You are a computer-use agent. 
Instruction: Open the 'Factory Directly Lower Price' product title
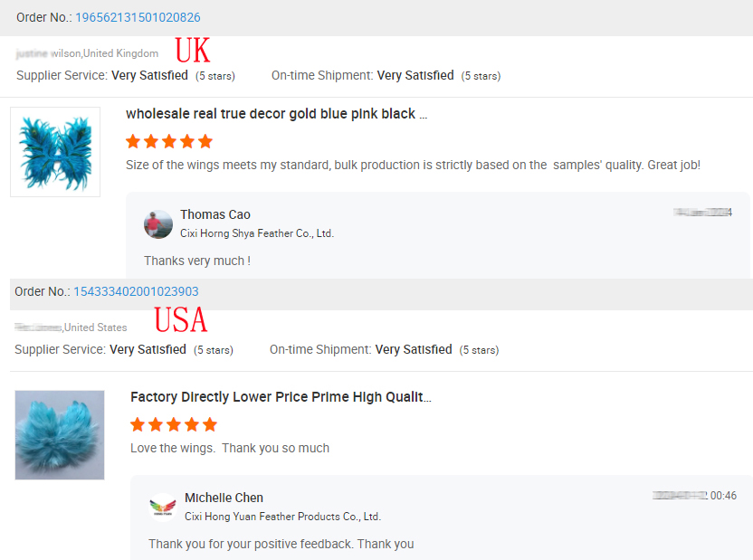coord(281,397)
